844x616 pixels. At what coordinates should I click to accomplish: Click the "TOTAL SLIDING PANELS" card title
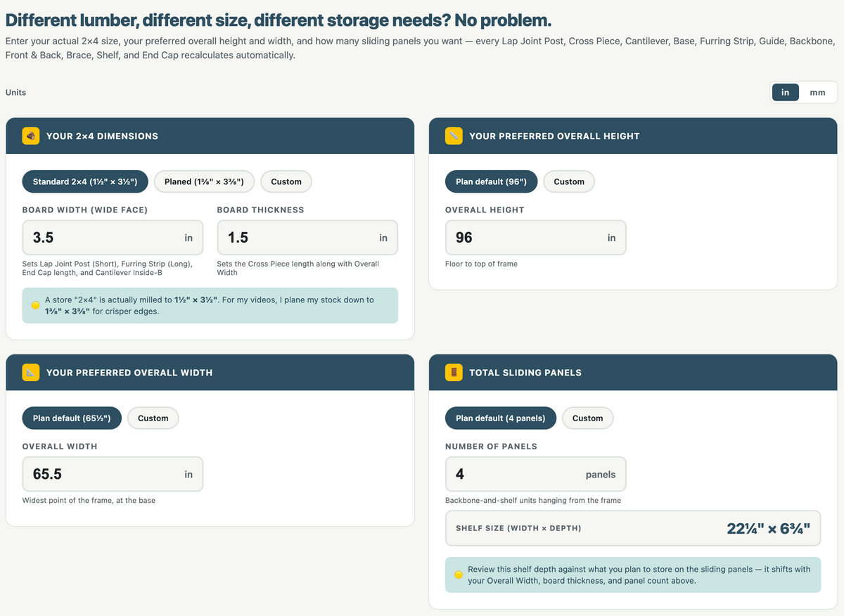525,372
